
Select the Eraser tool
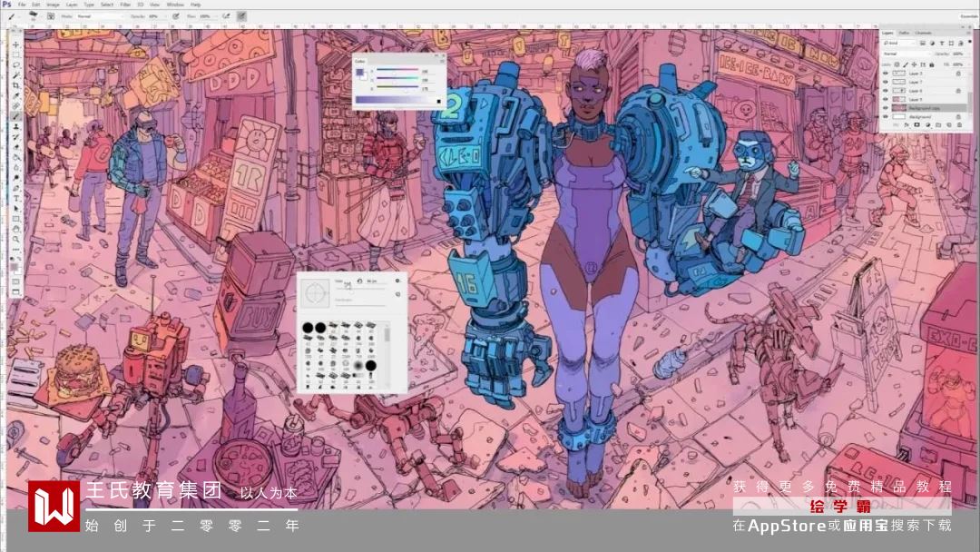[x=15, y=147]
